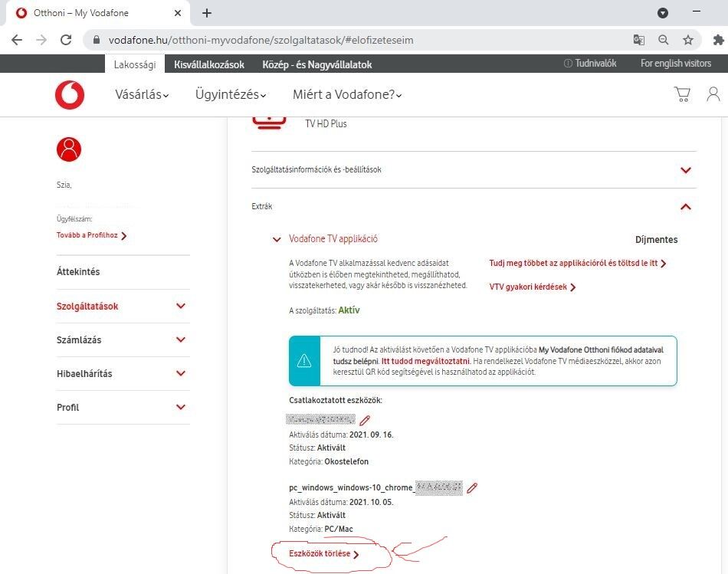
Task: Click the PC/Mac category value
Action: coord(339,529)
